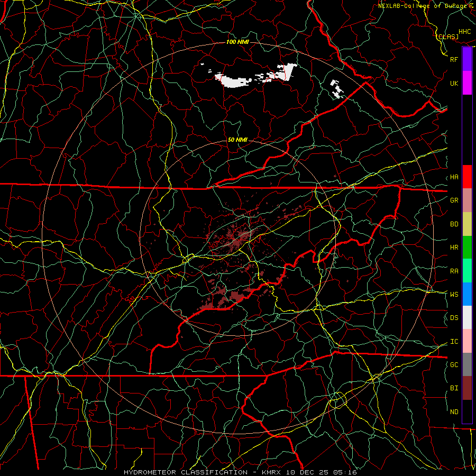476x476 pixels.
Task: Click the 'HYDROMETEOR CLASSIFICATION' title text
Action: point(186,472)
